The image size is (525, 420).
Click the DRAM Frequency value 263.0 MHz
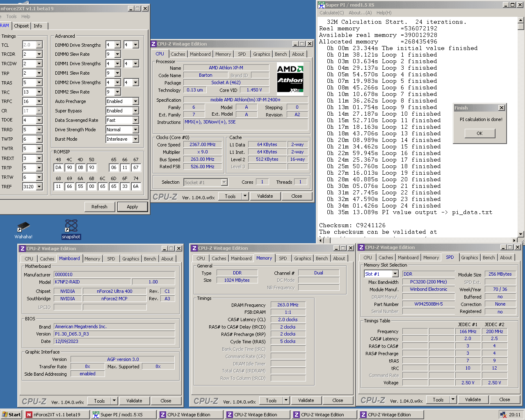(x=288, y=305)
